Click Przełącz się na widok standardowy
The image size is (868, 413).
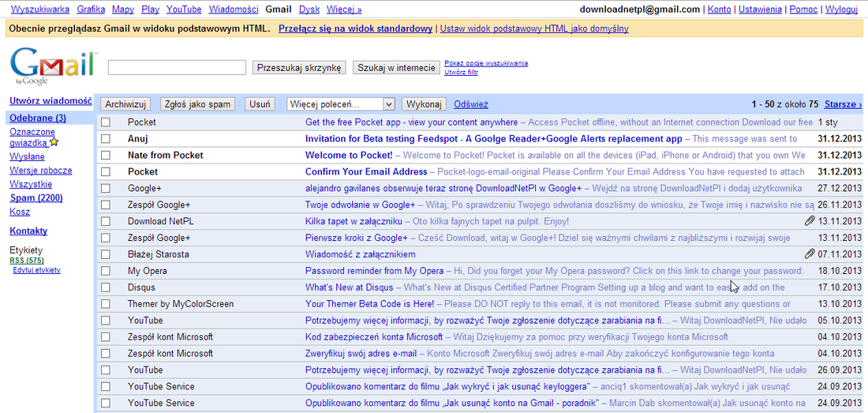[x=355, y=28]
